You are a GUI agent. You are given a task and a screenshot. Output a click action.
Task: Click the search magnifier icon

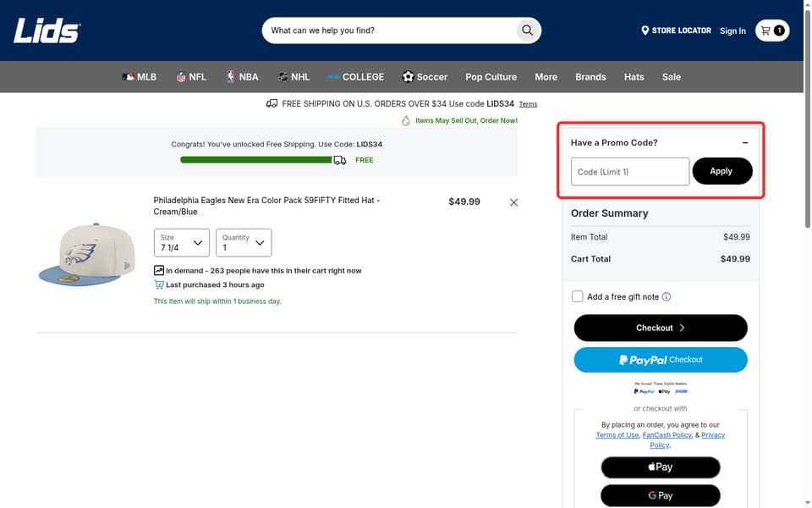click(x=527, y=30)
